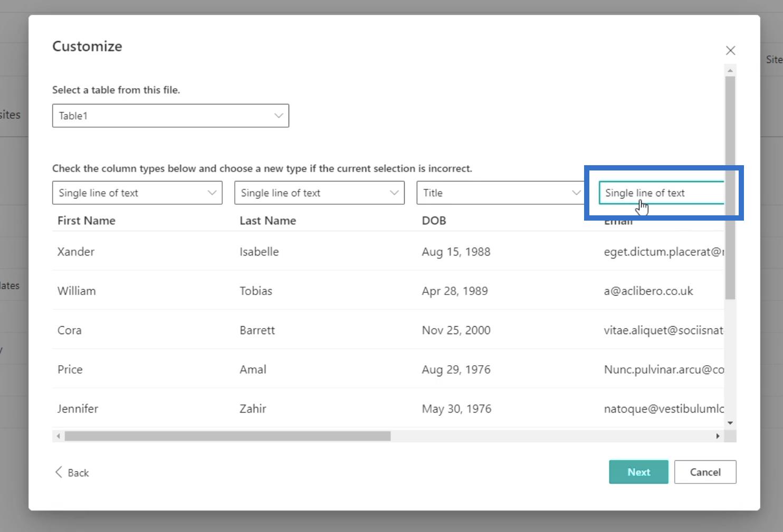Click the Next button
Viewport: 783px width, 532px height.
638,472
